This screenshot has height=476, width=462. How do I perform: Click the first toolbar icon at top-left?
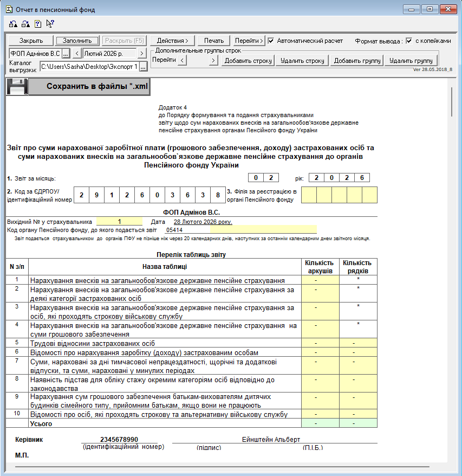pos(13,24)
